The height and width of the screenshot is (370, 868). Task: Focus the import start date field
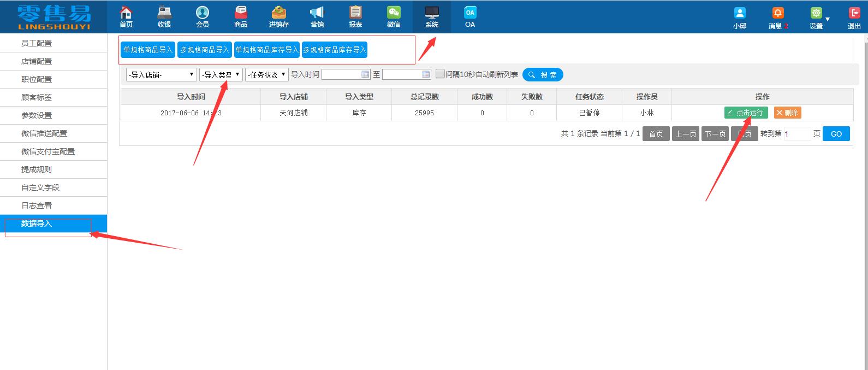[x=346, y=74]
